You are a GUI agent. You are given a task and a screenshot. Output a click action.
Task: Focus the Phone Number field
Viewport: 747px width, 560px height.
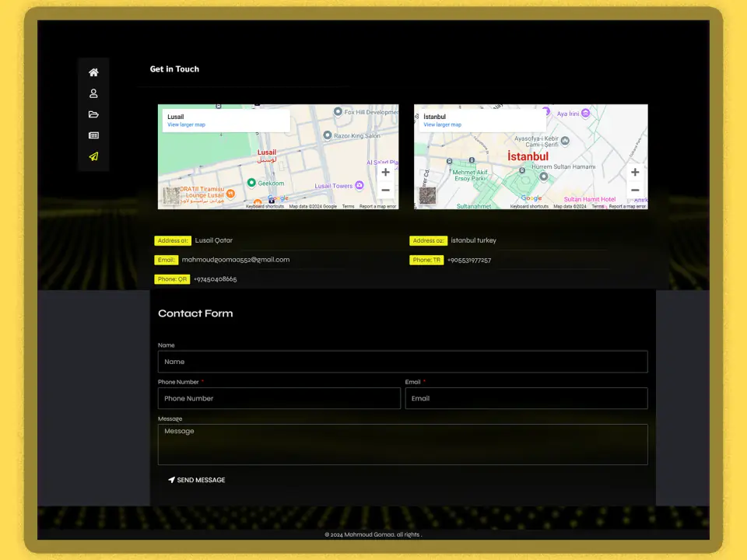[x=279, y=398]
